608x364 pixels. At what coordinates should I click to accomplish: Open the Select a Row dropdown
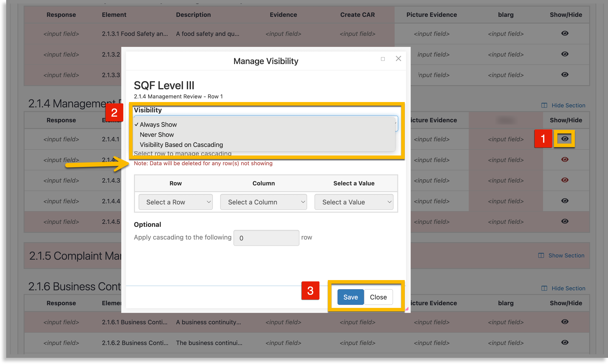click(175, 202)
